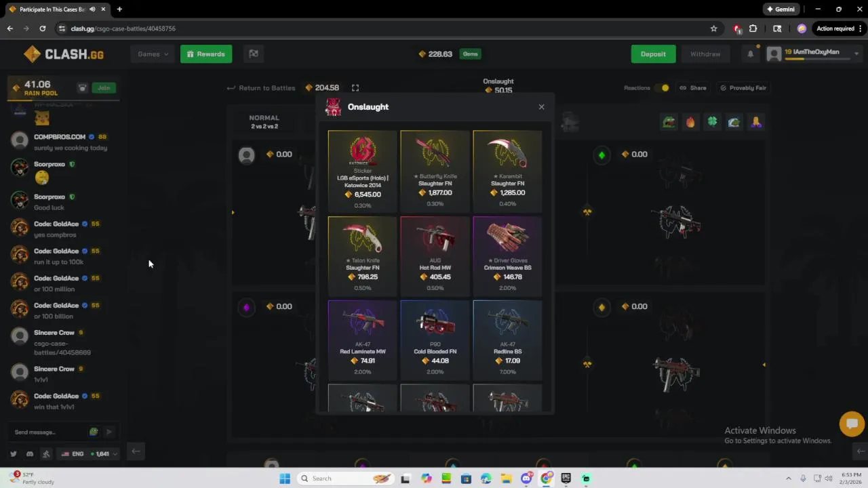The width and height of the screenshot is (868, 488).
Task: Click Sincere Crow's battle link message
Action: click(x=62, y=348)
